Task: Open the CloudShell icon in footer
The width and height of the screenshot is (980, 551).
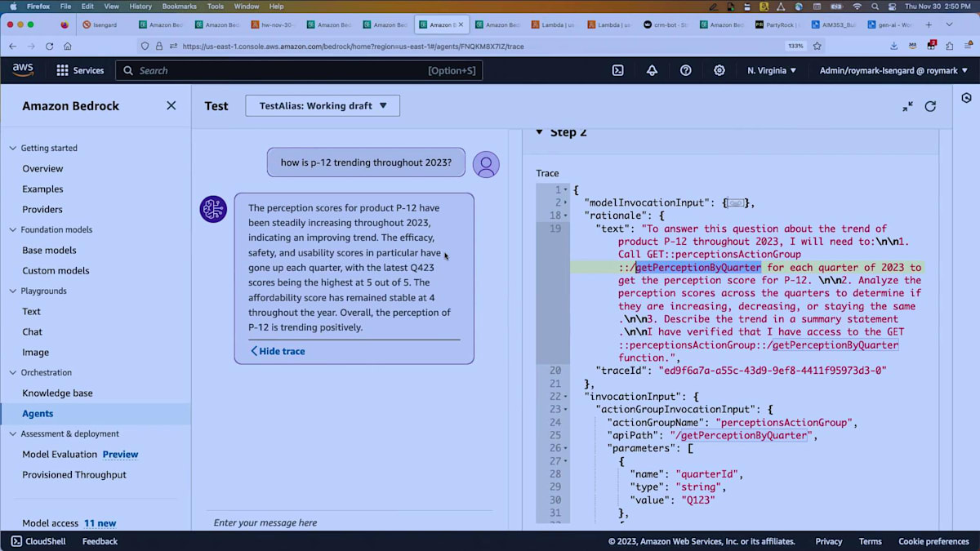Action: [16, 541]
